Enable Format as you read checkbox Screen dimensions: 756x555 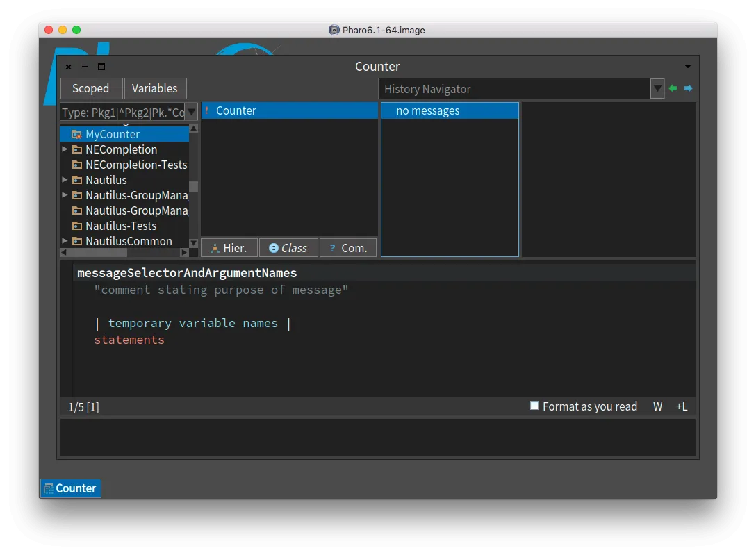click(534, 406)
